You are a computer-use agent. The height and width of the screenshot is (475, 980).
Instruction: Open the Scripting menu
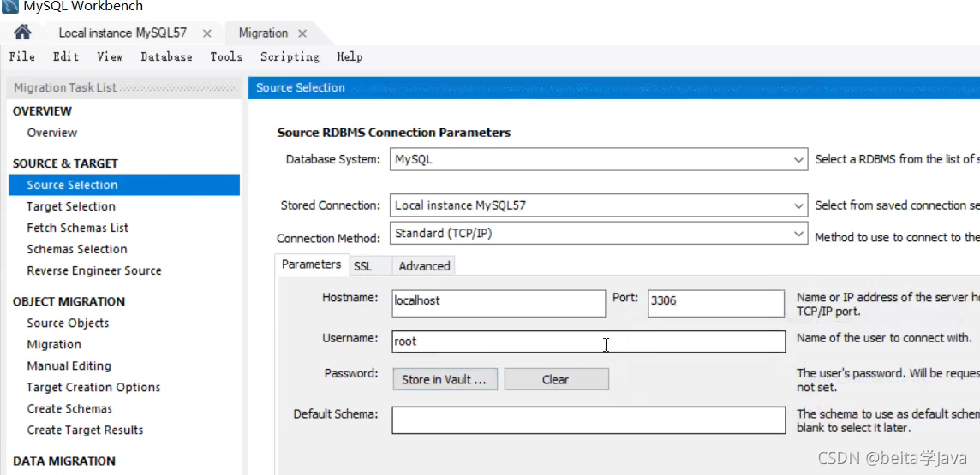click(290, 56)
